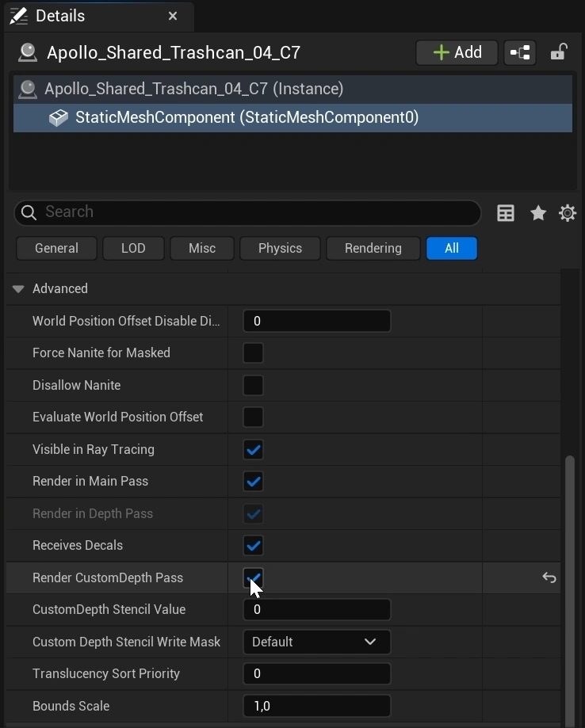
Task: Click the Translucency Sort Priority label
Action: pyautogui.click(x=106, y=673)
